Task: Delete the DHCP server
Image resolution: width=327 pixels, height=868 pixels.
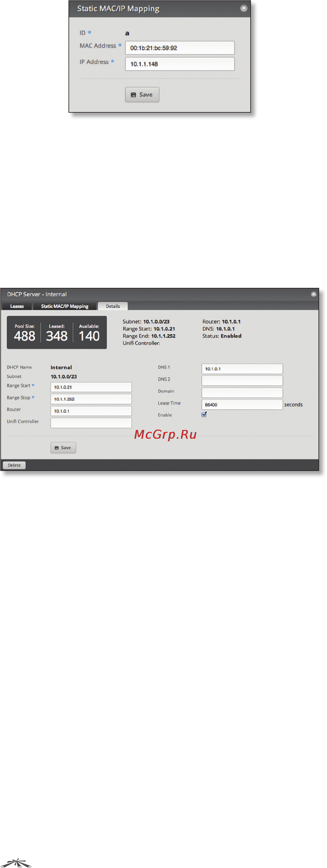Action: [14, 465]
